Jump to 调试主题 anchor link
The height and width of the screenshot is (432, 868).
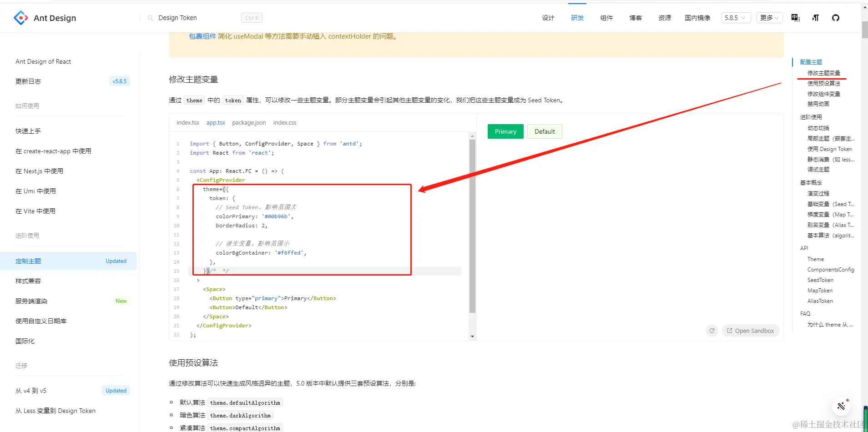(818, 170)
